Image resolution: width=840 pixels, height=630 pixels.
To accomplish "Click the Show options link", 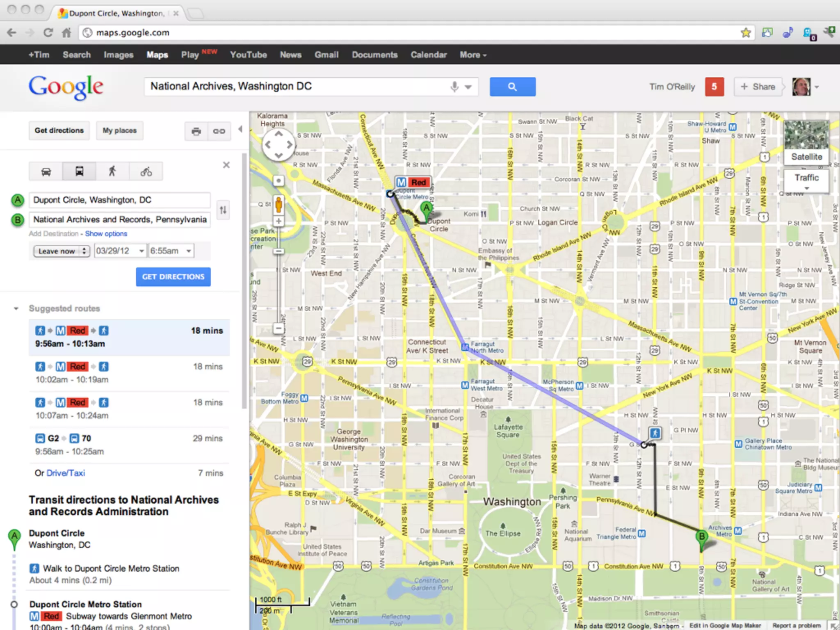I will [x=106, y=234].
